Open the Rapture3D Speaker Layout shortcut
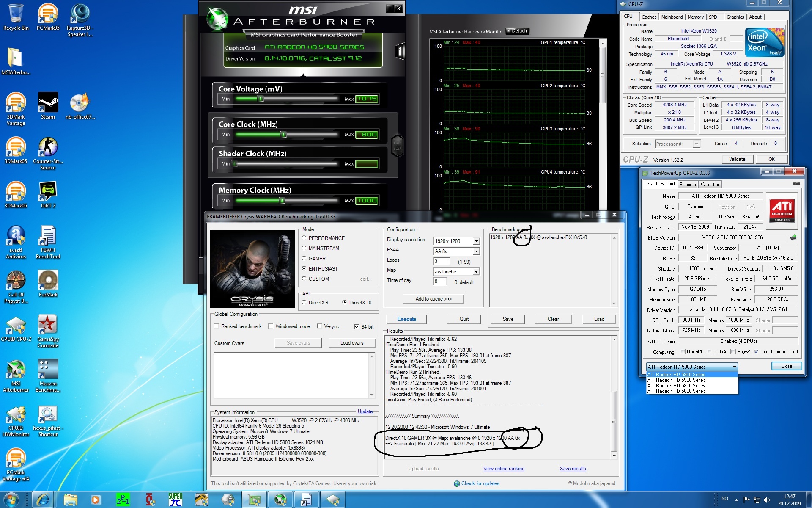Image resolution: width=812 pixels, height=508 pixels. [80, 20]
